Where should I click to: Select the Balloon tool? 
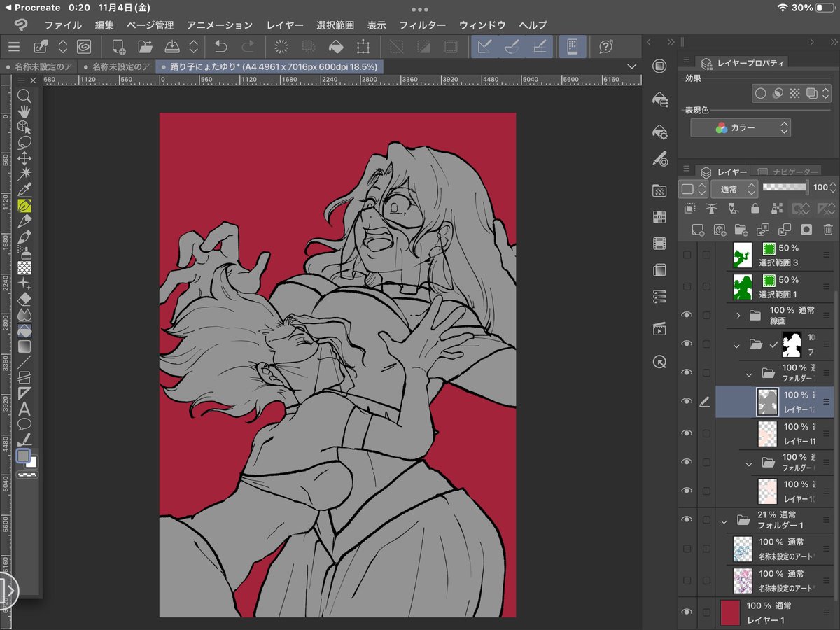coord(24,424)
